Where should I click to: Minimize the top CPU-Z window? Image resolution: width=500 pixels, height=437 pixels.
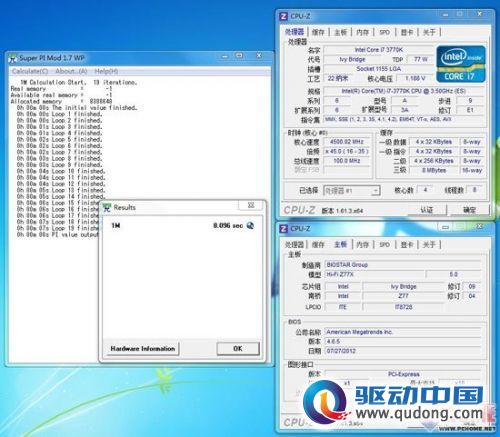[x=445, y=14]
